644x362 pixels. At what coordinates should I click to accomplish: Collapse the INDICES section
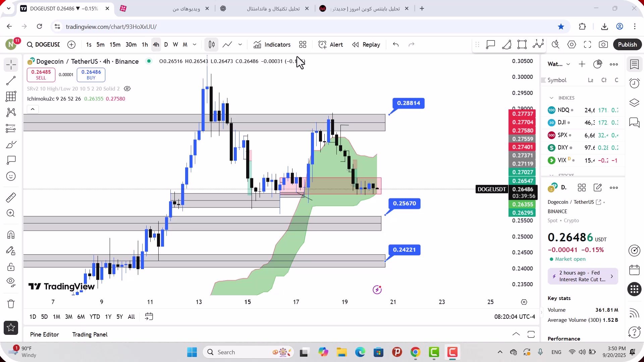pos(551,98)
